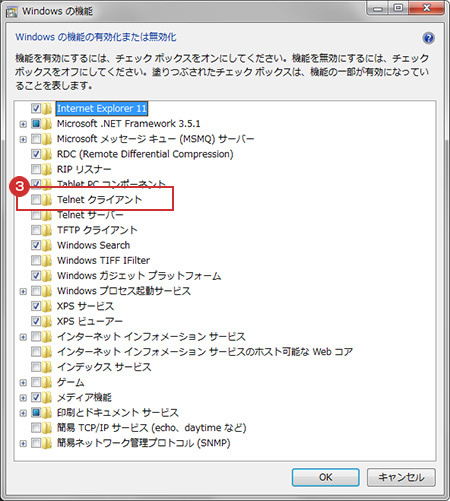Viewport: 450px width, 501px height.
Task: Click the キャンセル button
Action: click(x=401, y=477)
